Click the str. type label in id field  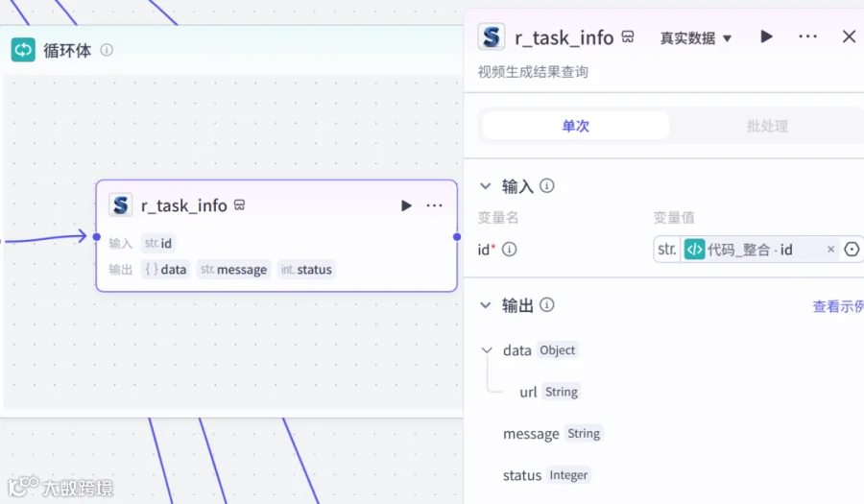667,250
